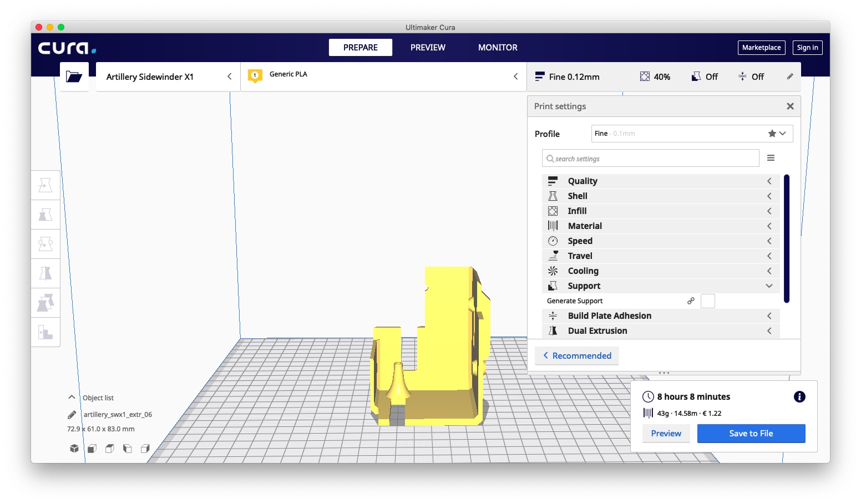
Task: Click the star icon in Profile field
Action: click(772, 134)
